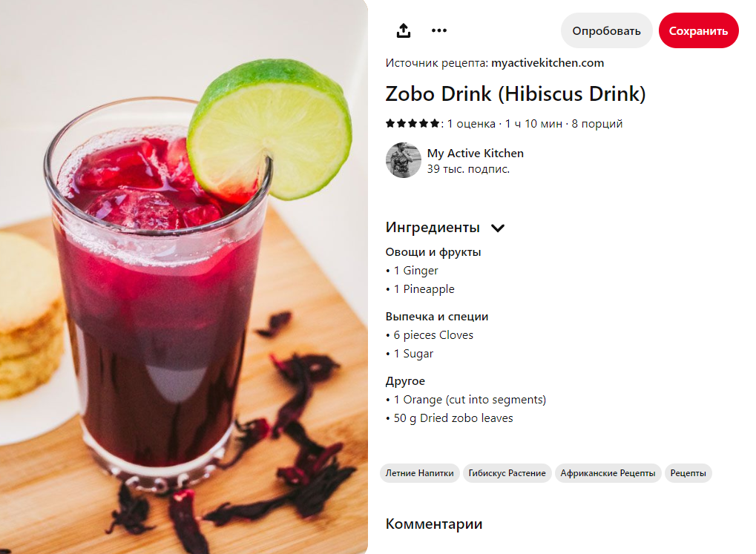Screen dimensions: 756x554
Task: Collapse the Ингредиенты chevron arrow
Action: click(x=498, y=228)
